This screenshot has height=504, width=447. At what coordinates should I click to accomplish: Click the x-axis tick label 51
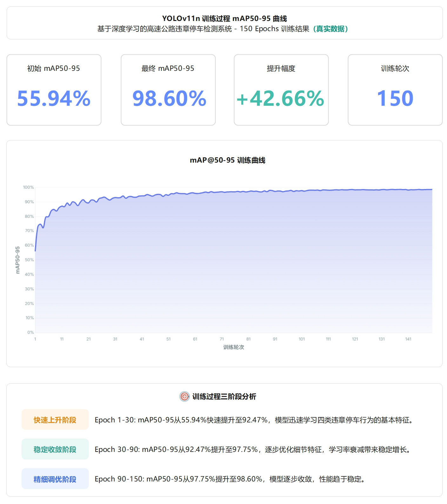[169, 339]
